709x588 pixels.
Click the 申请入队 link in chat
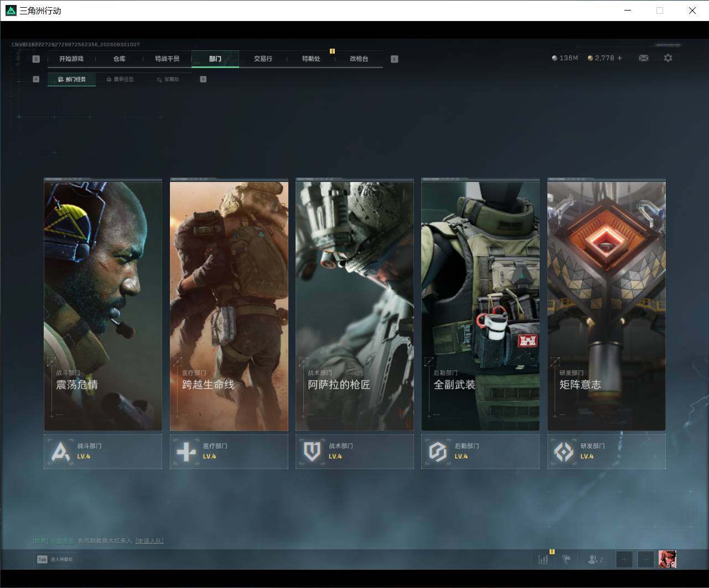coord(149,540)
